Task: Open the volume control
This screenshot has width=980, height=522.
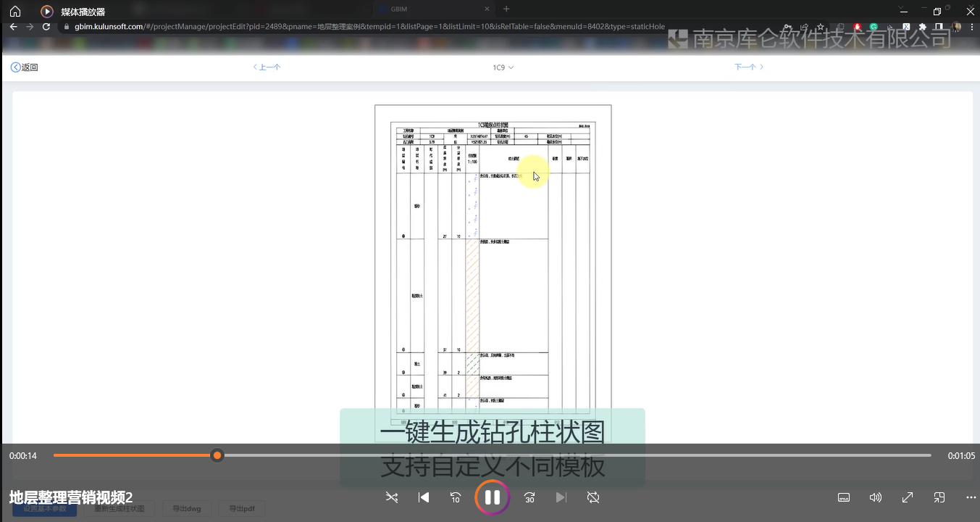Action: [876, 497]
